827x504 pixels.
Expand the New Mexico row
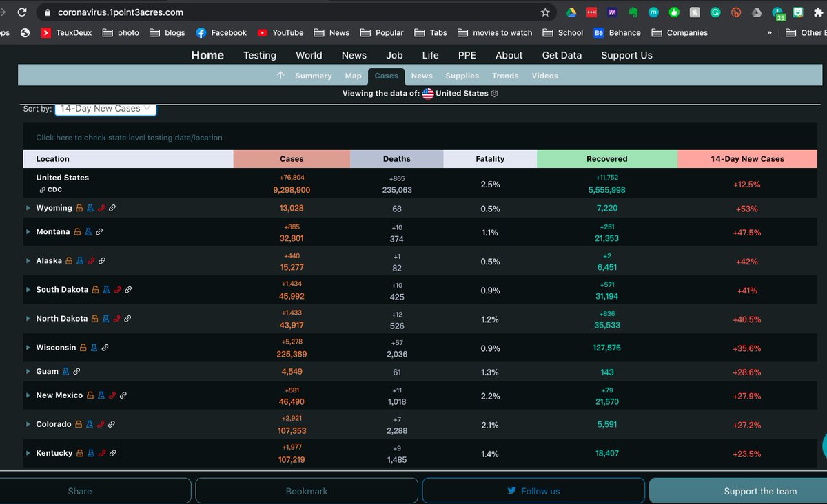[28, 395]
